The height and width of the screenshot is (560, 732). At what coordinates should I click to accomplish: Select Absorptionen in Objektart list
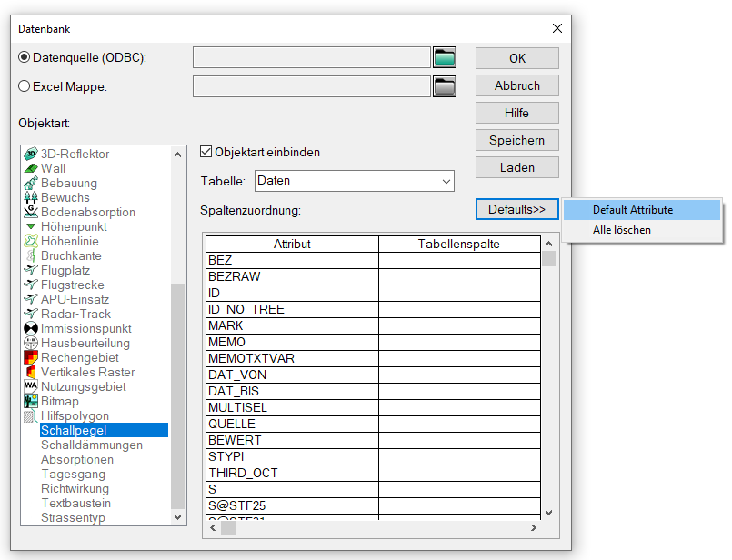(77, 459)
